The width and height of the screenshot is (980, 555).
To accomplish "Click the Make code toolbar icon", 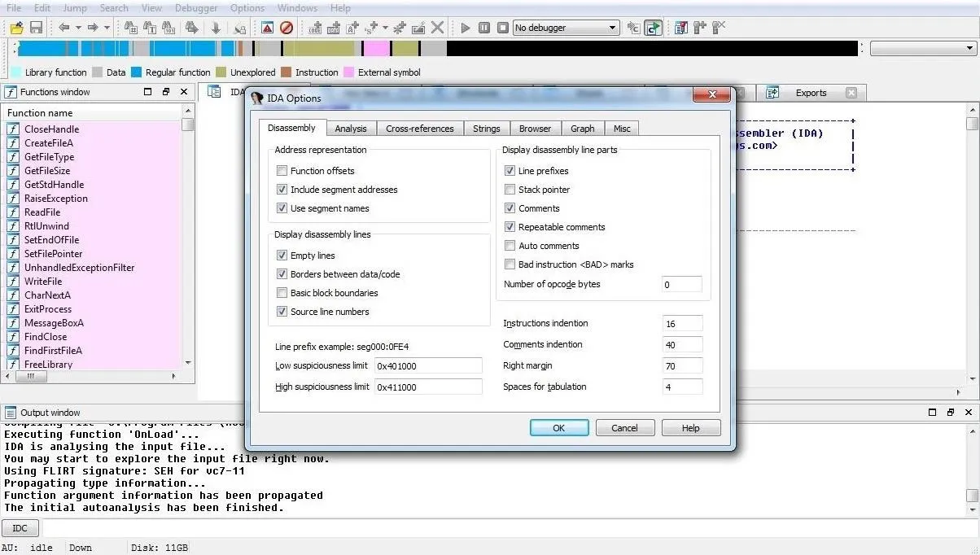I will click(x=315, y=28).
